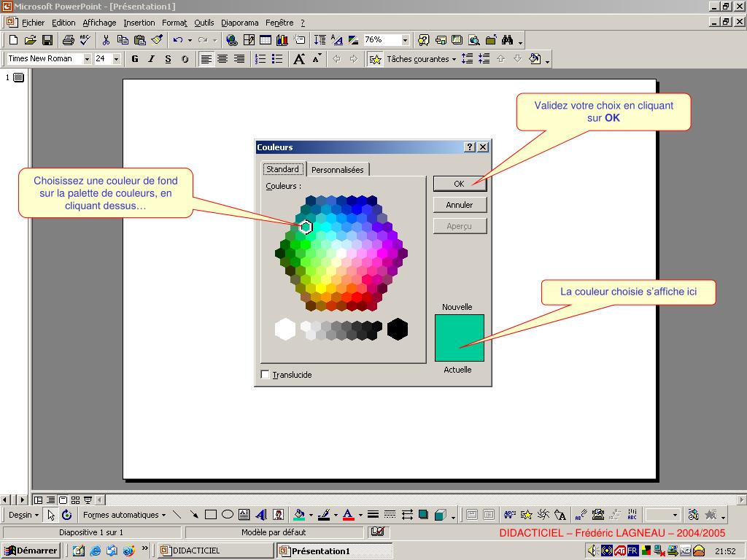Open the font size 24 dropdown
747x560 pixels.
(116, 59)
